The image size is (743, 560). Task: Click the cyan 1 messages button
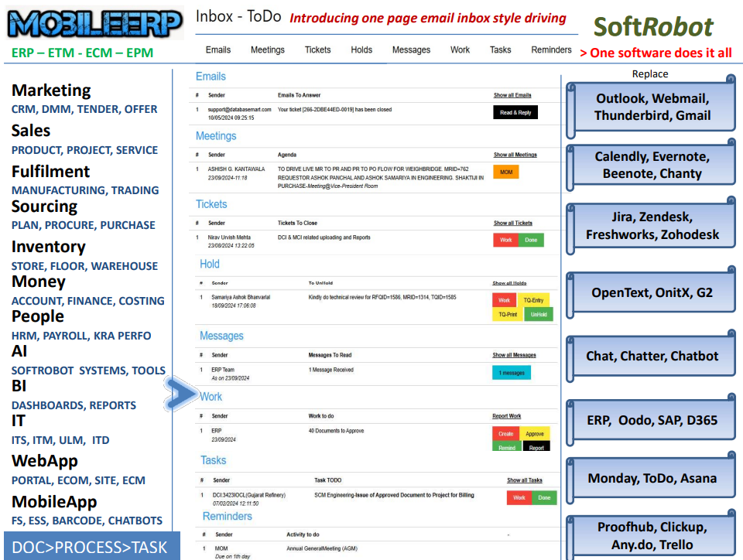click(x=512, y=373)
